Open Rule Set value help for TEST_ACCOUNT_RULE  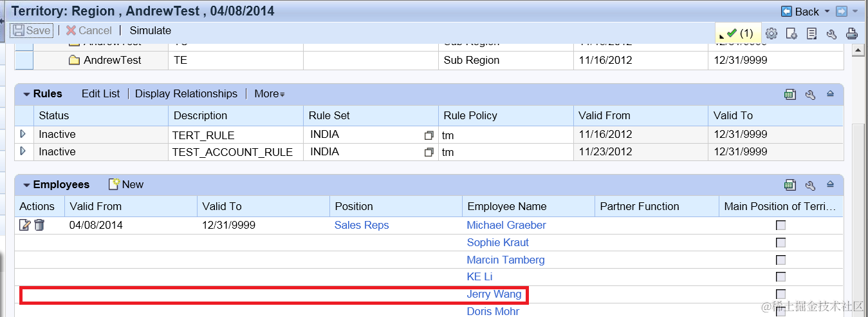429,153
